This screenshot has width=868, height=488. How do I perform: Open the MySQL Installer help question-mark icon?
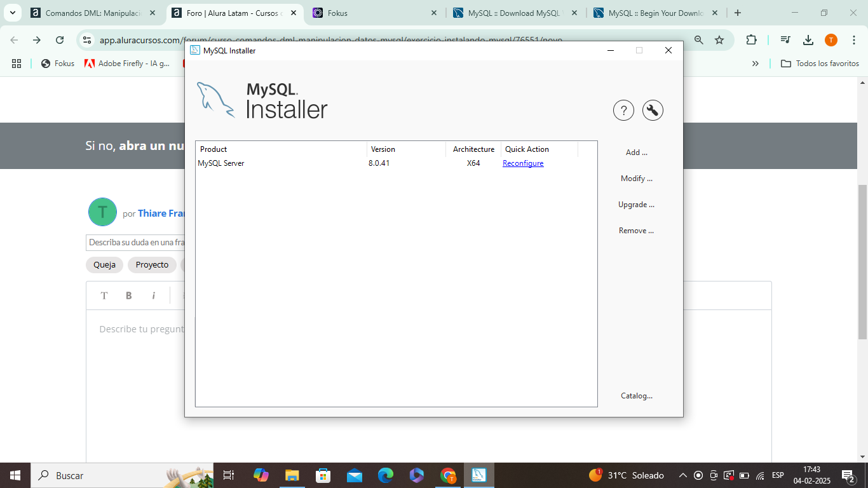623,110
